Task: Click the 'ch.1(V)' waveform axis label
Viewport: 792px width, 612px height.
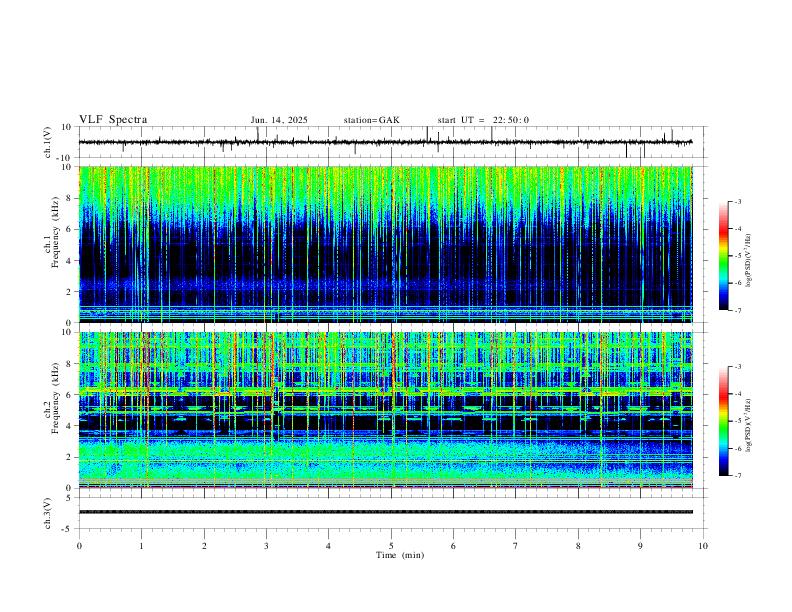Action: tap(48, 142)
